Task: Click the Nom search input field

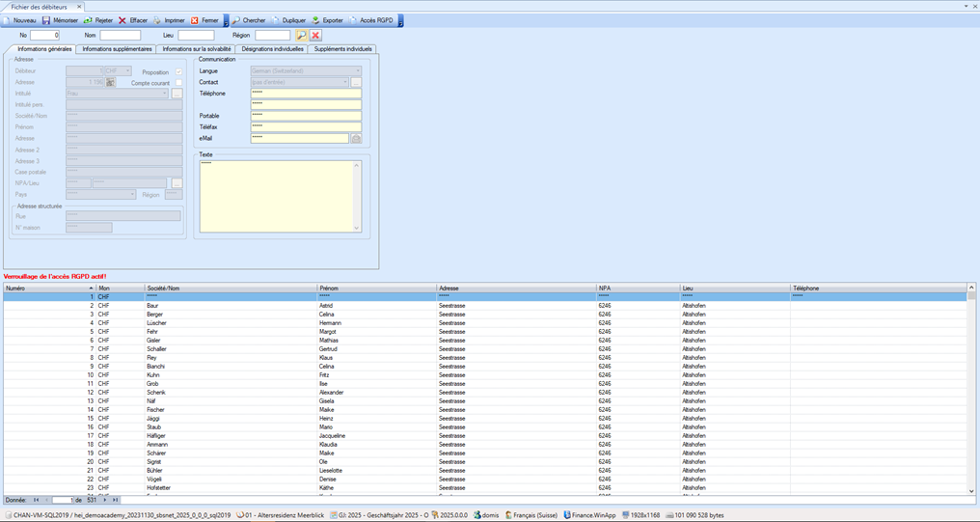Action: pos(120,36)
